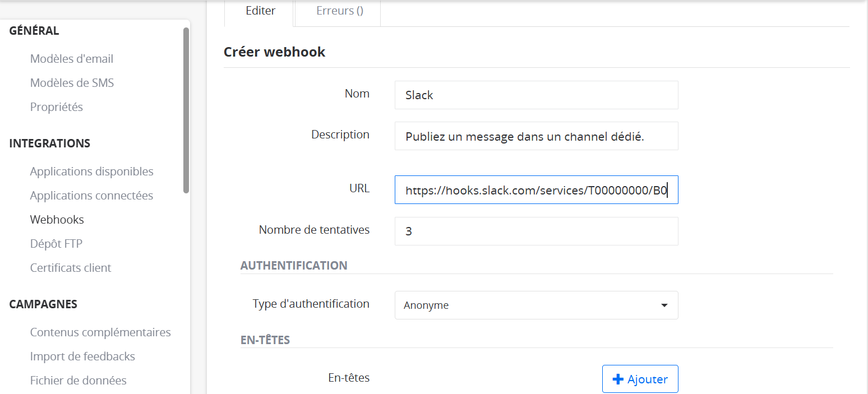Viewport: 868px width, 394px height.
Task: Select Webhooks in the sidebar
Action: 57,220
